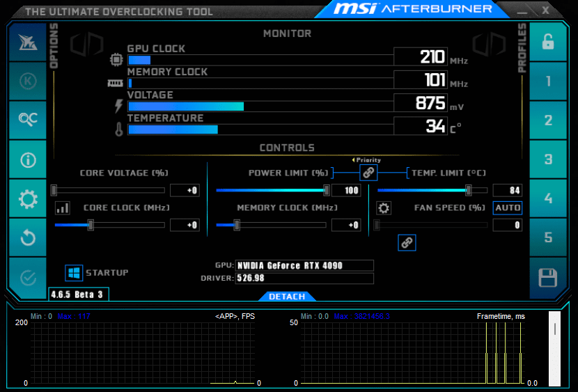Image resolution: width=578 pixels, height=392 pixels.
Task: Toggle the profile lock padlock icon
Action: [548, 42]
